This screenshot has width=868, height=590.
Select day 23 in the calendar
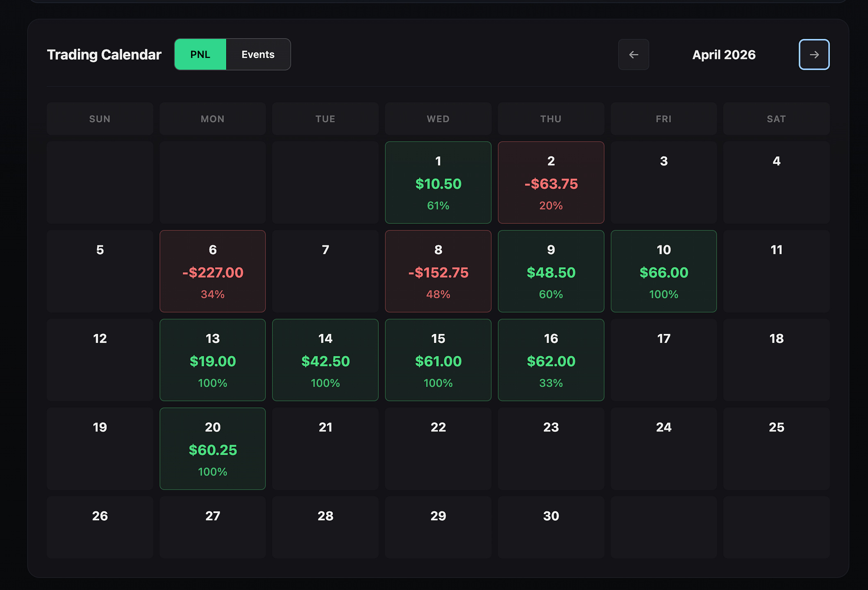[x=551, y=449]
